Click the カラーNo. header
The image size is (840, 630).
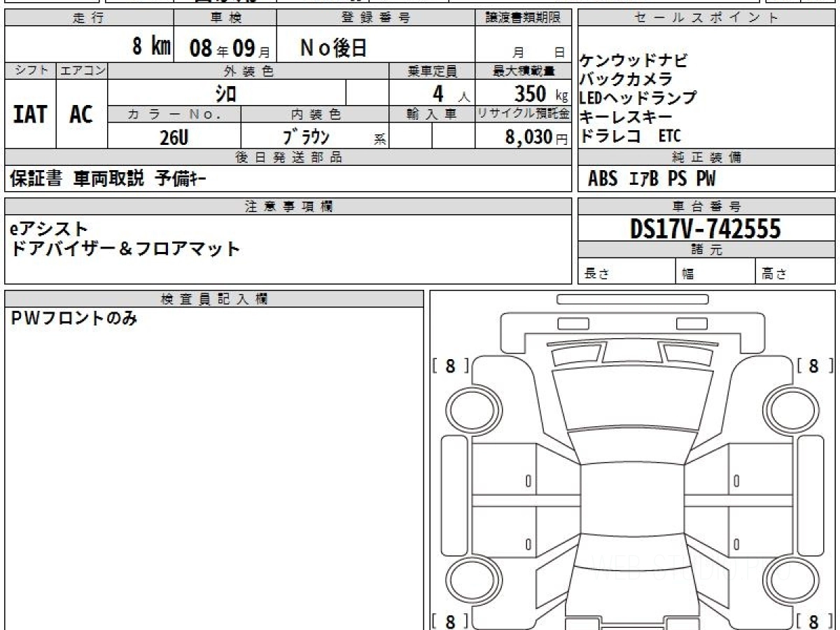click(x=174, y=115)
